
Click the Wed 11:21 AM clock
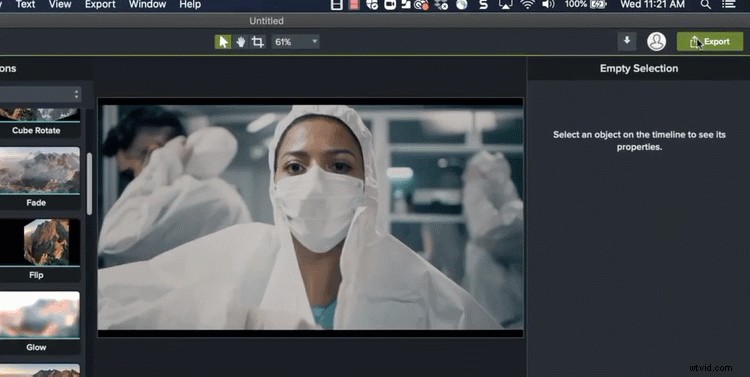coord(652,5)
